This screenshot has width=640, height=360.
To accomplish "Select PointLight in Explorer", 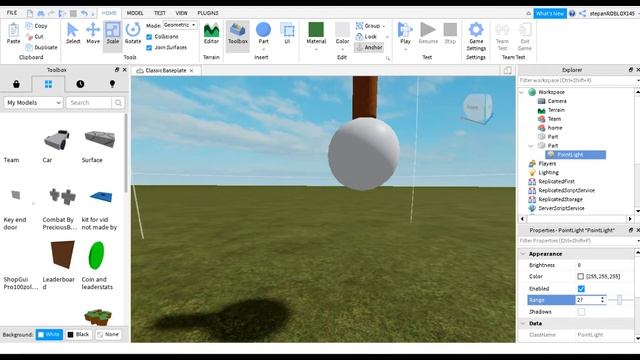I will click(576, 155).
